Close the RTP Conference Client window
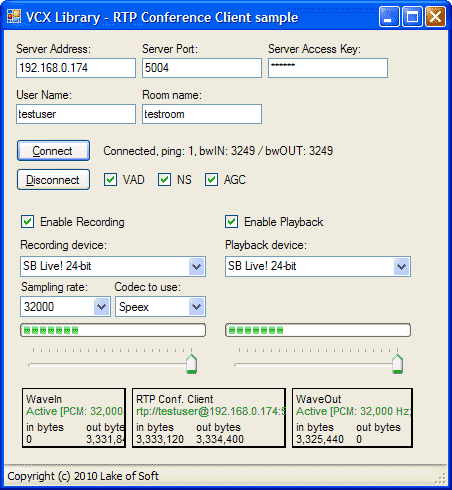This screenshot has width=452, height=490. [435, 16]
